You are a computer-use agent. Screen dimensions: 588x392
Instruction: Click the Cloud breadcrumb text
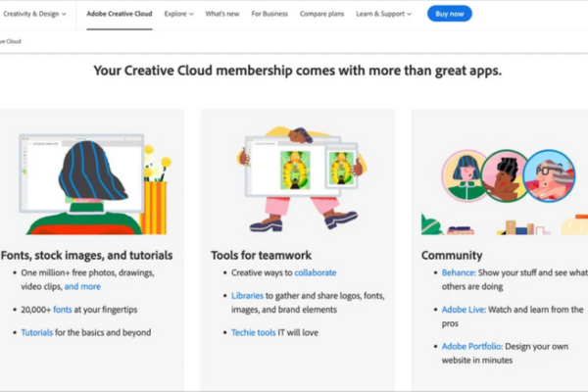coord(11,41)
